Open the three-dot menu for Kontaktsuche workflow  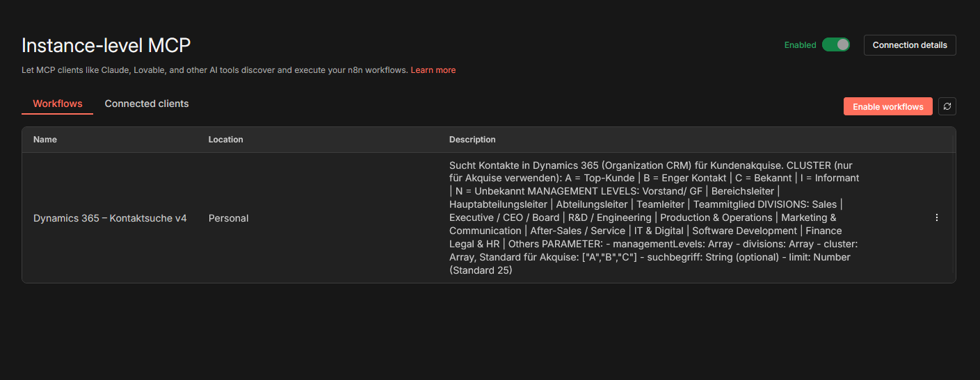click(x=936, y=217)
